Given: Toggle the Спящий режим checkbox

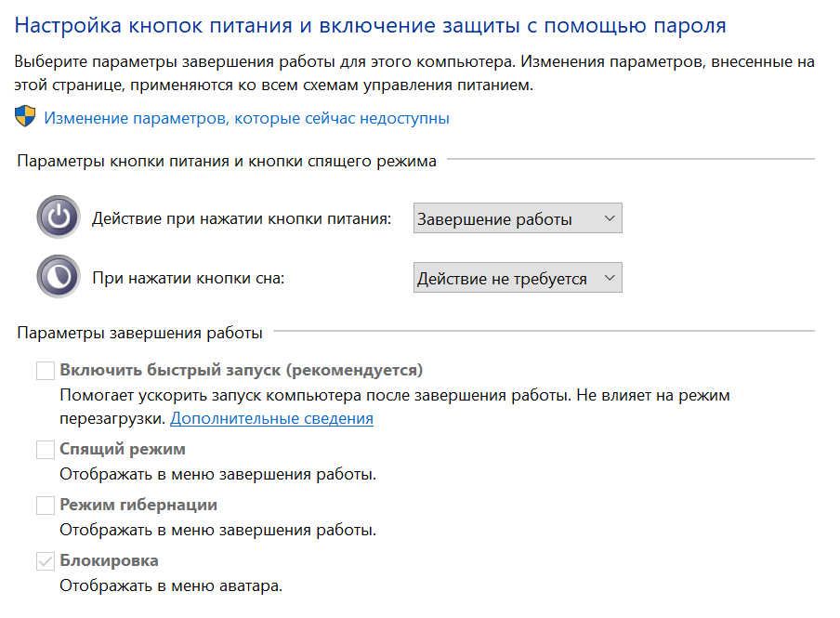Looking at the screenshot, I should [46, 450].
